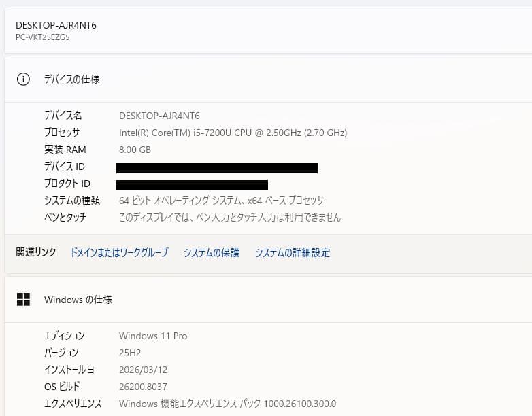Click the デバイス名 label
This screenshot has height=416, width=532.
(x=63, y=116)
